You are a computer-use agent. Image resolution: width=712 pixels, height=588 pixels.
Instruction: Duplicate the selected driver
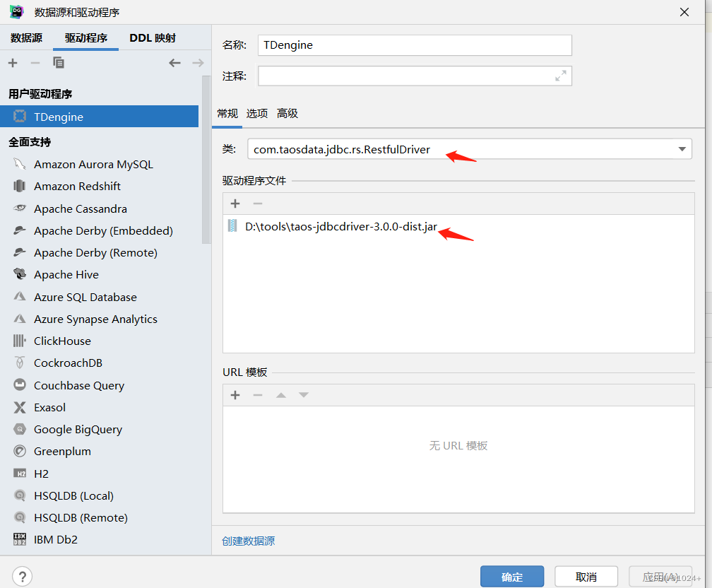point(59,63)
